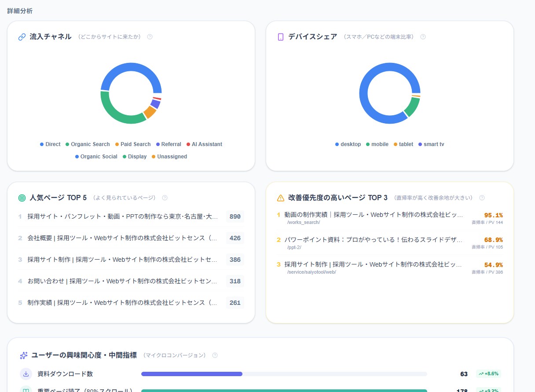Click the help icon in 人気ページ TOP 5 header
Image resolution: width=535 pixels, height=392 pixels.
[165, 198]
